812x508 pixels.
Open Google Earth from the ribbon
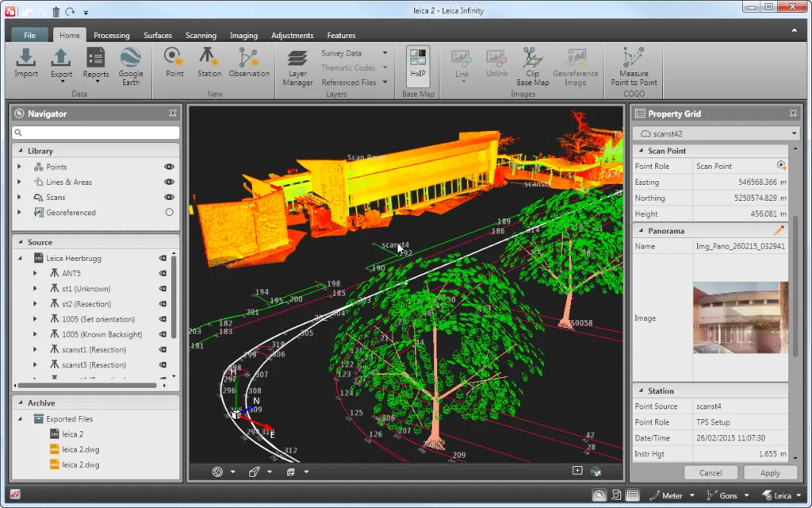coord(131,62)
